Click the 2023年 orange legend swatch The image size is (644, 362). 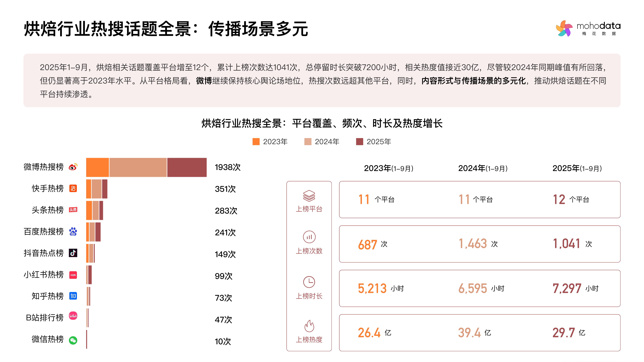pyautogui.click(x=256, y=142)
